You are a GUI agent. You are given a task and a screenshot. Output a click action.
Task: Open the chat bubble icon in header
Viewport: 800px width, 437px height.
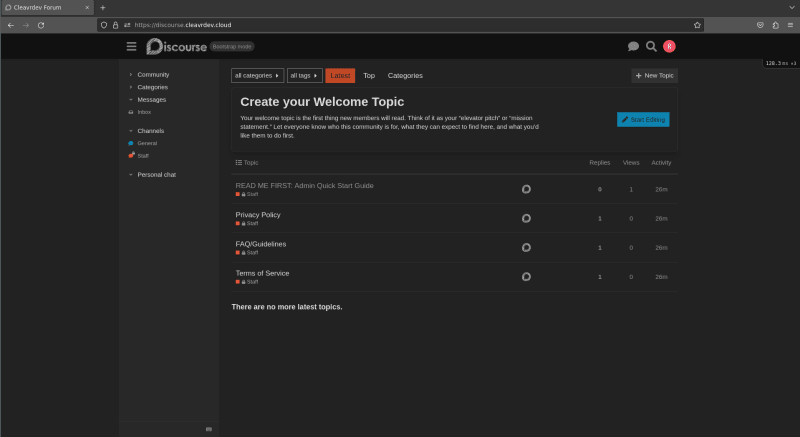(x=633, y=46)
